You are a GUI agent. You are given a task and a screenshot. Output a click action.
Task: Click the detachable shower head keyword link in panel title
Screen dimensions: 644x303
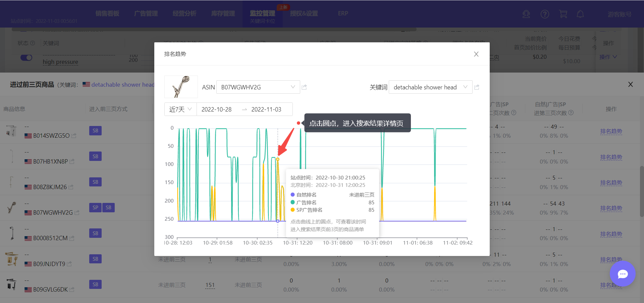(123, 85)
